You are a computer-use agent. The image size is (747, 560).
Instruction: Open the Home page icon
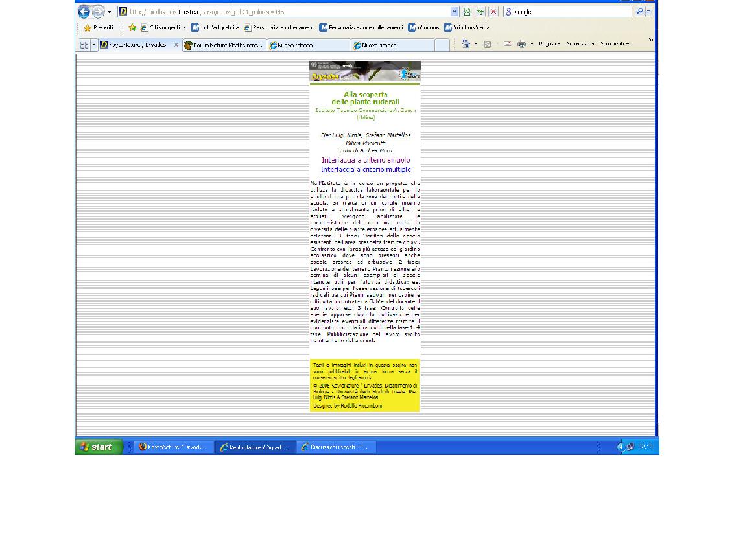point(466,44)
